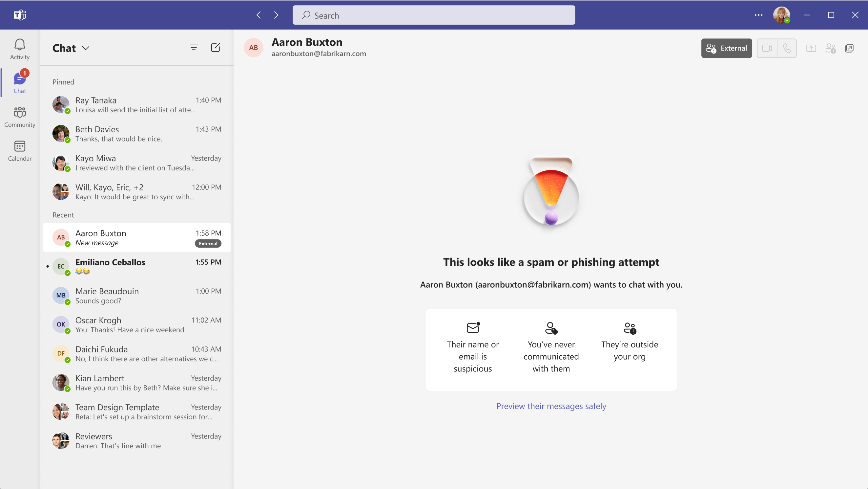This screenshot has width=868, height=489.
Task: Click Preview their messages safely link
Action: click(x=551, y=406)
